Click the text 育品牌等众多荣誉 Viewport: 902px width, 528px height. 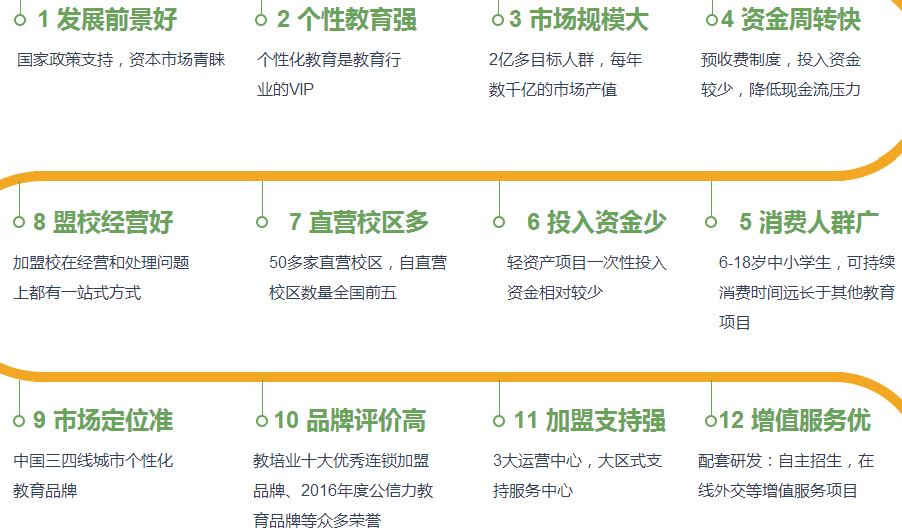pyautogui.click(x=317, y=519)
